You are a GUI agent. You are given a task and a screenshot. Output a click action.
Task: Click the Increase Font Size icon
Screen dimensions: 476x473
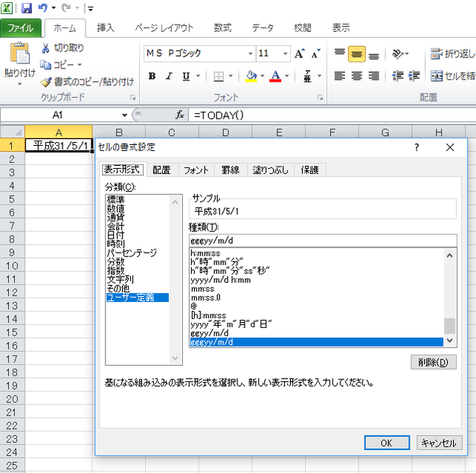click(300, 54)
